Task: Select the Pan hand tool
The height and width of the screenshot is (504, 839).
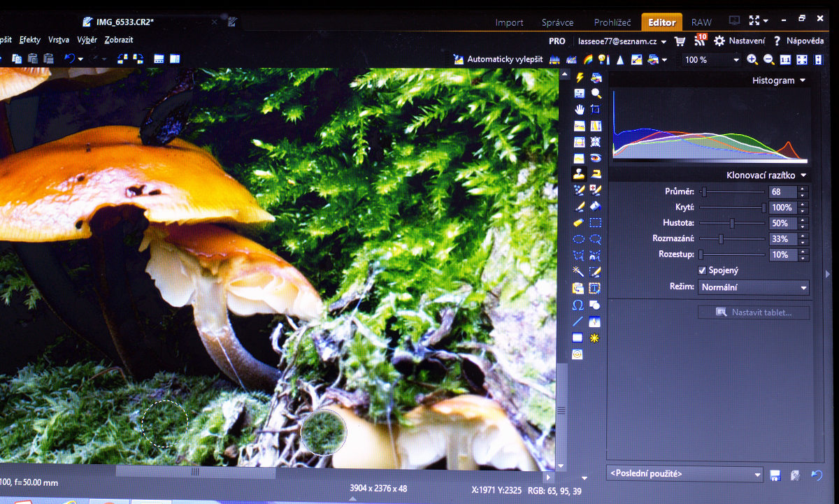Action: pos(579,109)
